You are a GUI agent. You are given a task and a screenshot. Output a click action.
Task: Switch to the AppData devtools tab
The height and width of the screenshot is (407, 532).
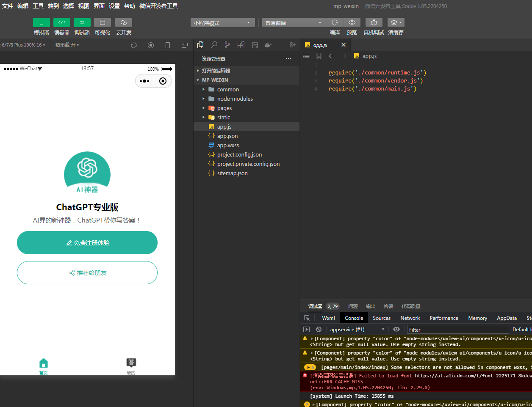click(x=507, y=318)
